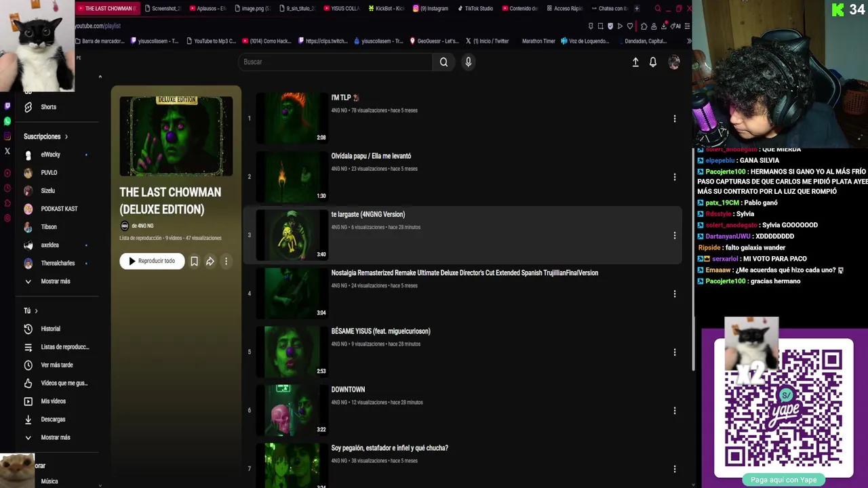
Task: Open the GeoGuessr bookmark
Action: click(434, 41)
